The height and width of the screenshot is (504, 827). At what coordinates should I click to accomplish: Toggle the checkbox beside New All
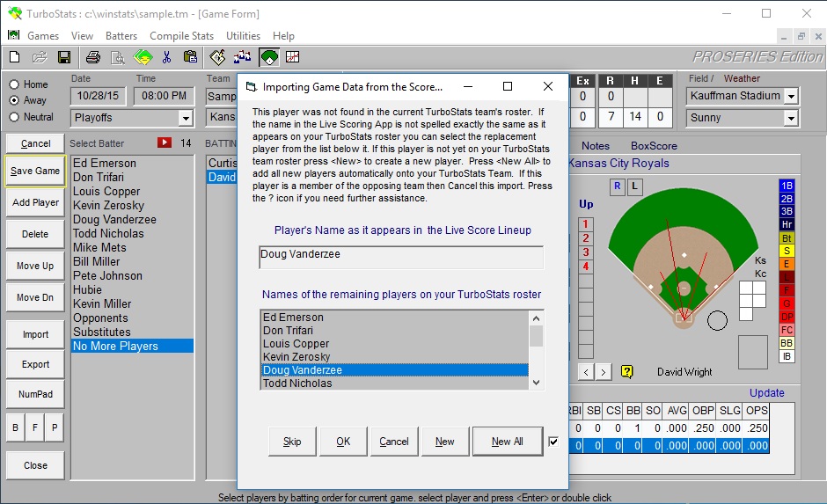click(x=553, y=442)
